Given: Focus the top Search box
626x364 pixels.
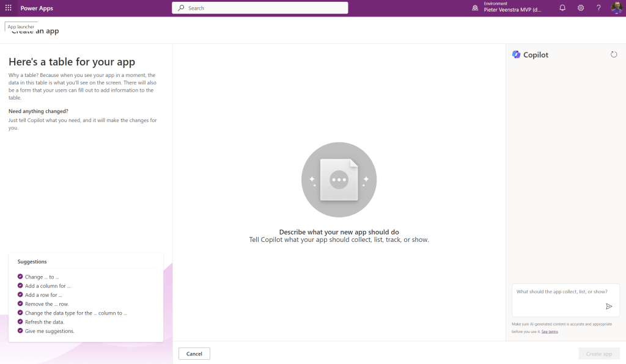Looking at the screenshot, I should click(260, 8).
